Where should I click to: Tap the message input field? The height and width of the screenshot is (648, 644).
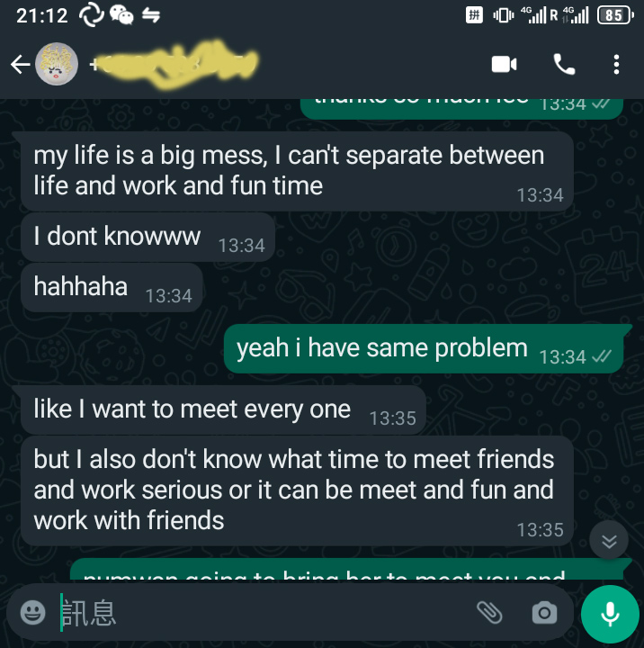coord(264,613)
